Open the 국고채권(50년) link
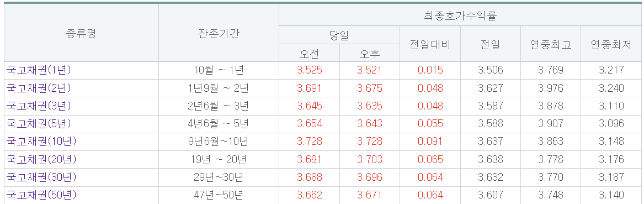644x204 pixels. pyautogui.click(x=41, y=195)
